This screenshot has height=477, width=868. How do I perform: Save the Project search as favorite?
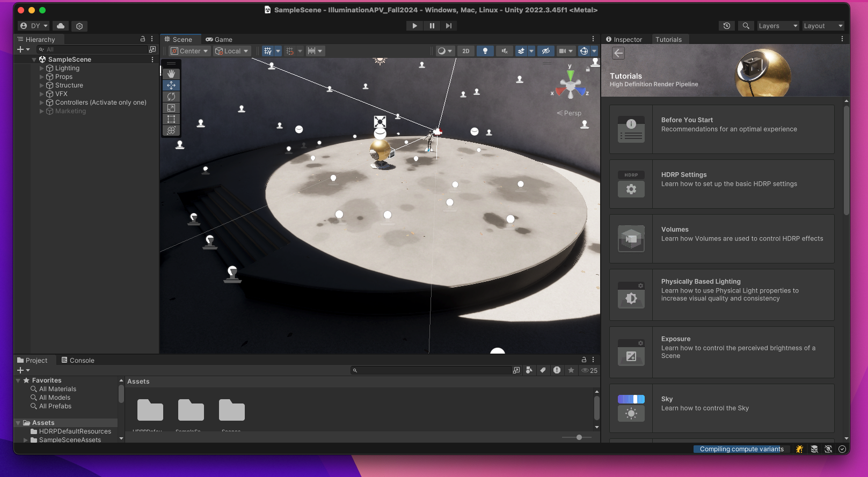(571, 370)
